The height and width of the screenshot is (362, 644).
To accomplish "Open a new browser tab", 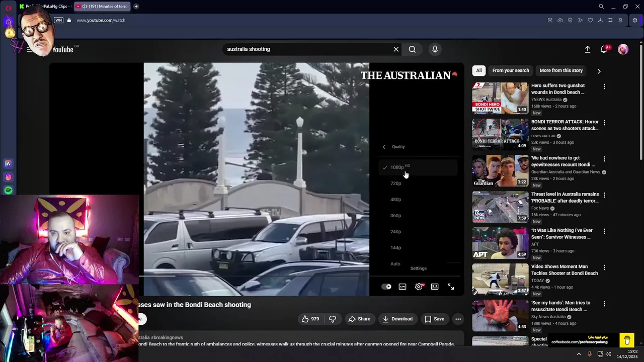I will pyautogui.click(x=136, y=7).
